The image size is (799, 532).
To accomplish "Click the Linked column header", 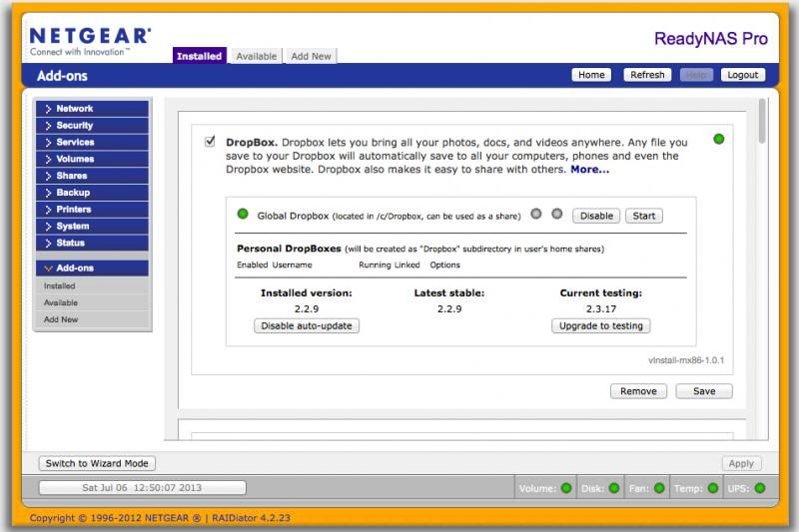I will (406, 265).
